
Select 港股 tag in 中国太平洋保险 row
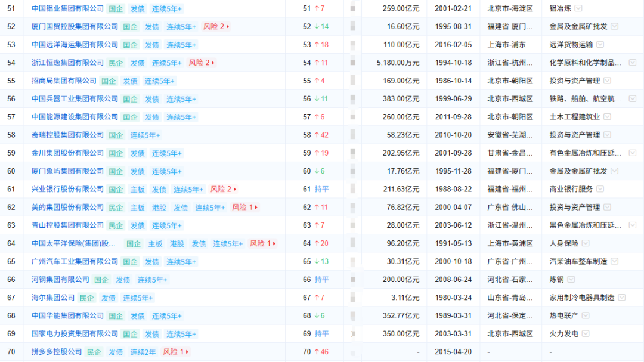[x=177, y=244]
